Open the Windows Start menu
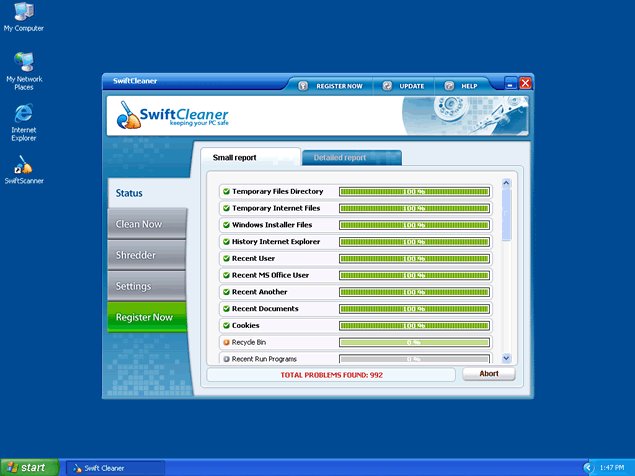The height and width of the screenshot is (476, 635). click(x=28, y=467)
